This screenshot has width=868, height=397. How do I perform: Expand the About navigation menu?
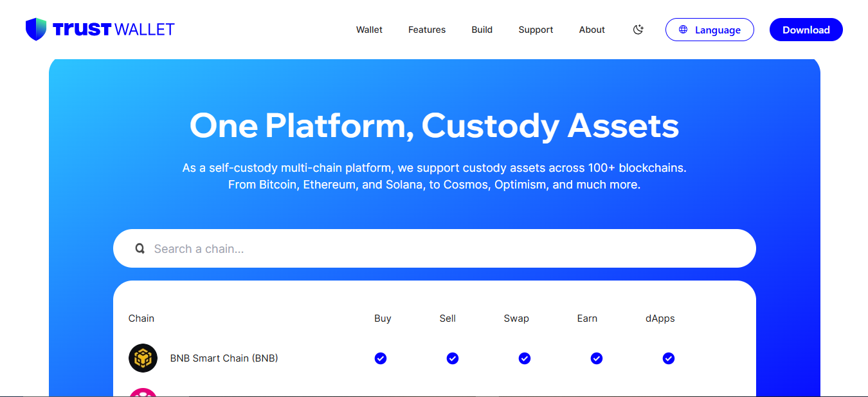pos(592,30)
